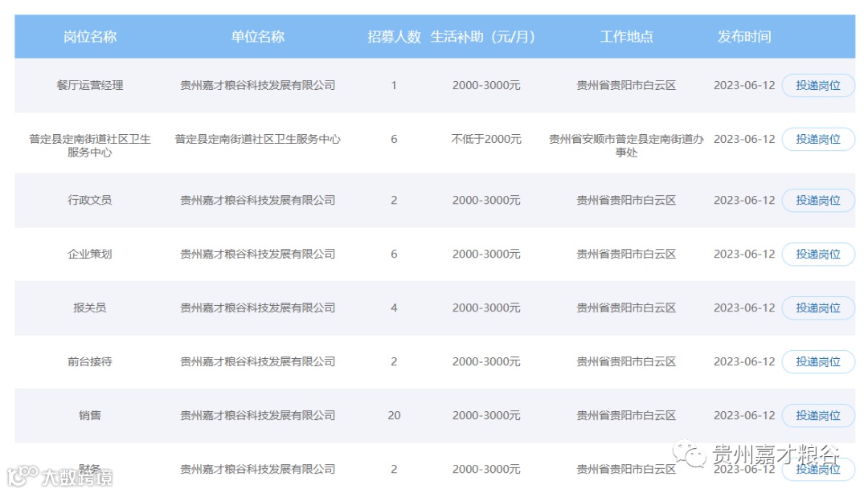The width and height of the screenshot is (868, 493).
Task: Click 投递岗位 for 普定县定南街道社区卫生服务中心 row
Action: pos(817,140)
